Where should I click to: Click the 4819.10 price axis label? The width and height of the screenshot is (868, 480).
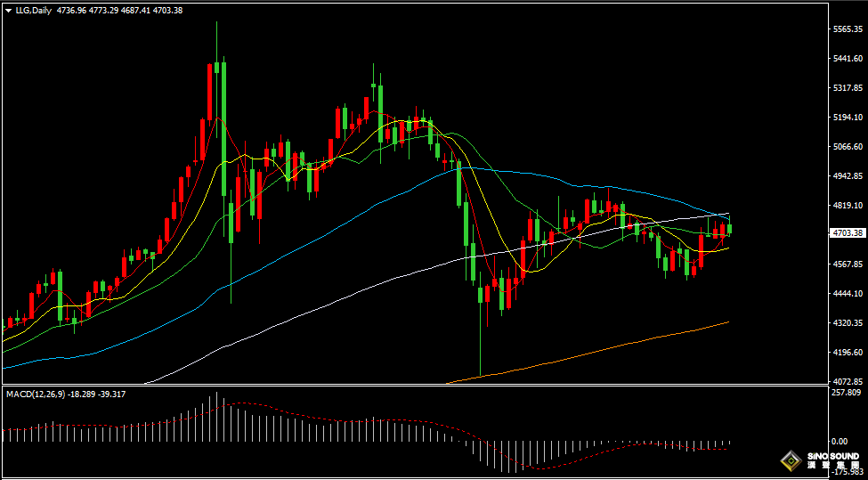[x=848, y=206]
